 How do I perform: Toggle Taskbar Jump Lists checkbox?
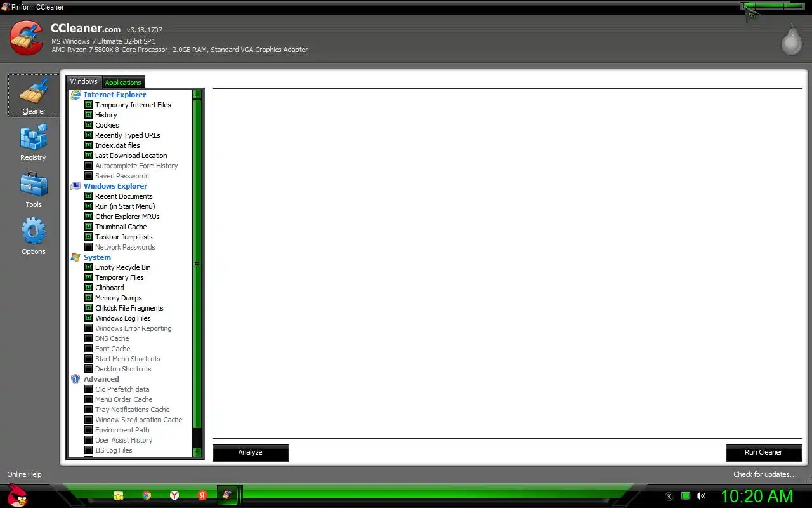89,237
